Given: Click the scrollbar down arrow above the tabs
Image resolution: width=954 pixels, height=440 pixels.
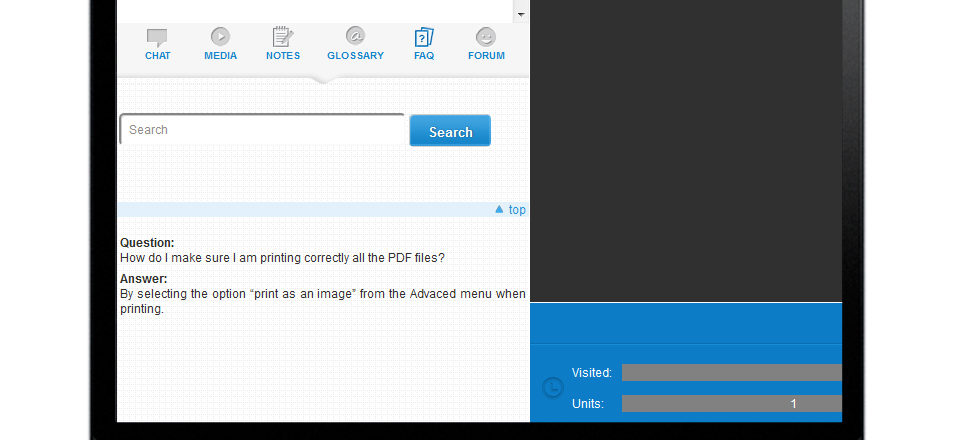Looking at the screenshot, I should point(521,13).
